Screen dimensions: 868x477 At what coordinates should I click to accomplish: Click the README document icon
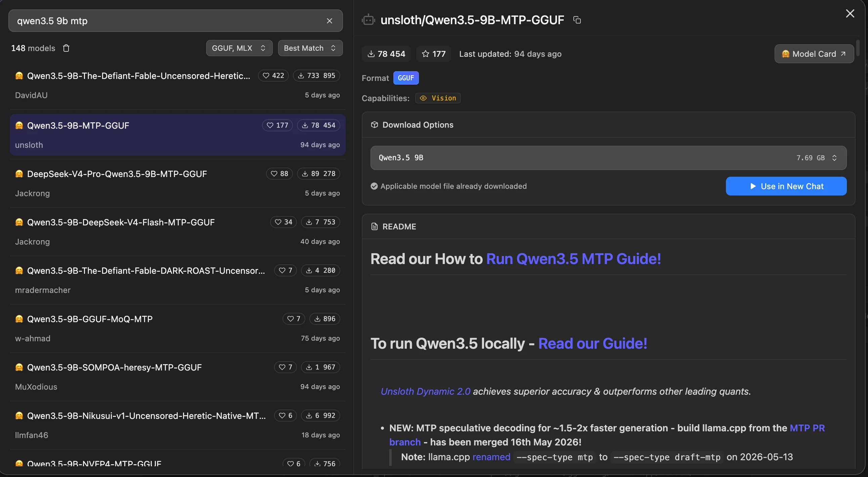(x=374, y=226)
